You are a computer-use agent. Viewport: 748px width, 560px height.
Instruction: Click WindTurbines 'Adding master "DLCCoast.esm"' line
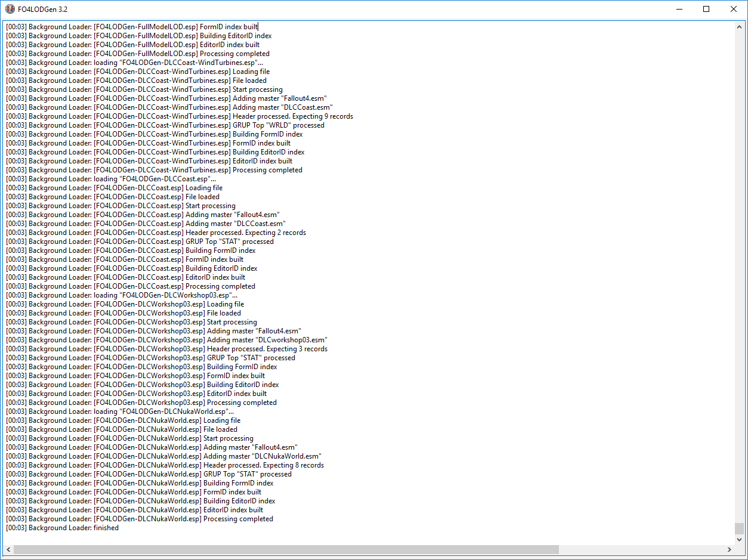click(x=169, y=107)
